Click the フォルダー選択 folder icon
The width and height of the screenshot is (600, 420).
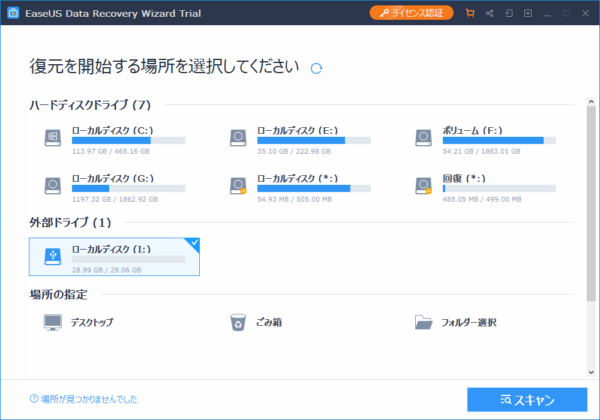point(424,322)
